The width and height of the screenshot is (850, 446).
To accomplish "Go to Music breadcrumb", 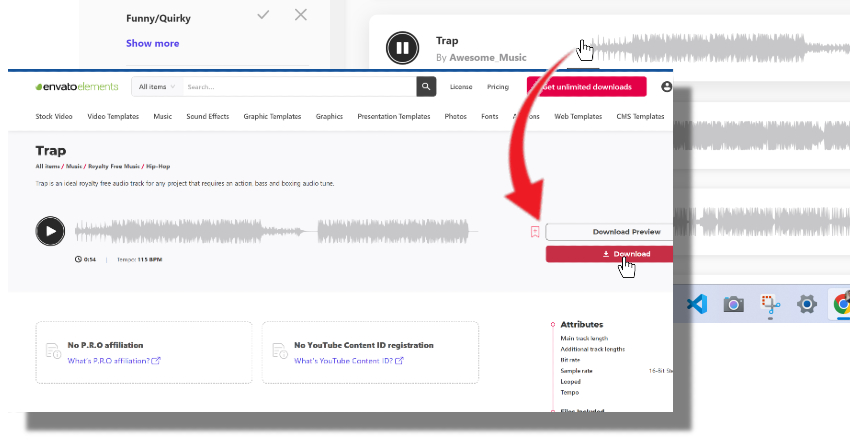I will pyautogui.click(x=74, y=166).
